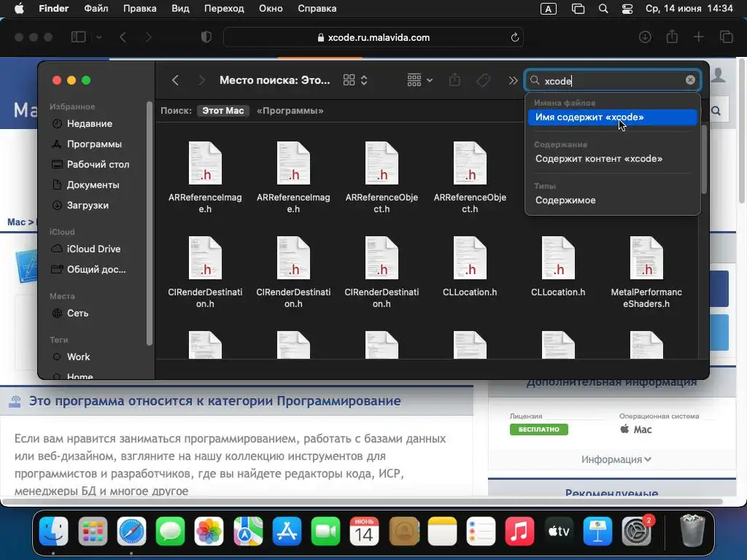Open the Справка menu
747x560 pixels.
tap(317, 9)
